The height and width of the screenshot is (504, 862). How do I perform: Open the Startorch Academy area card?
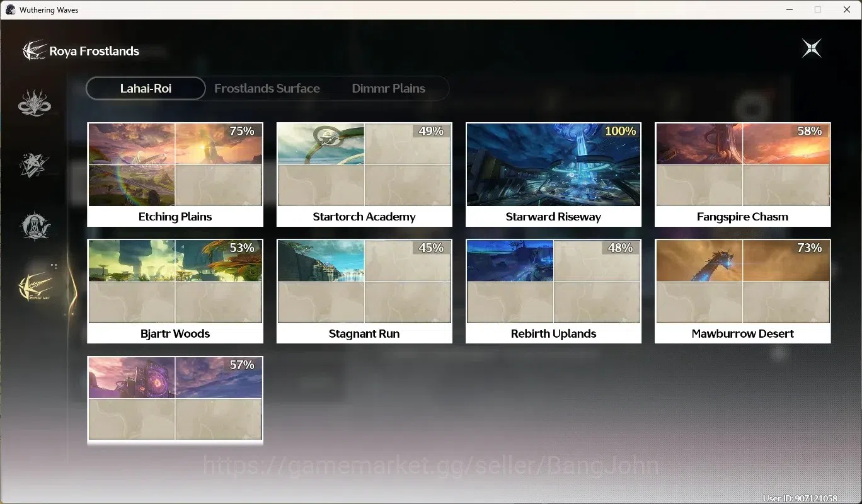[364, 175]
